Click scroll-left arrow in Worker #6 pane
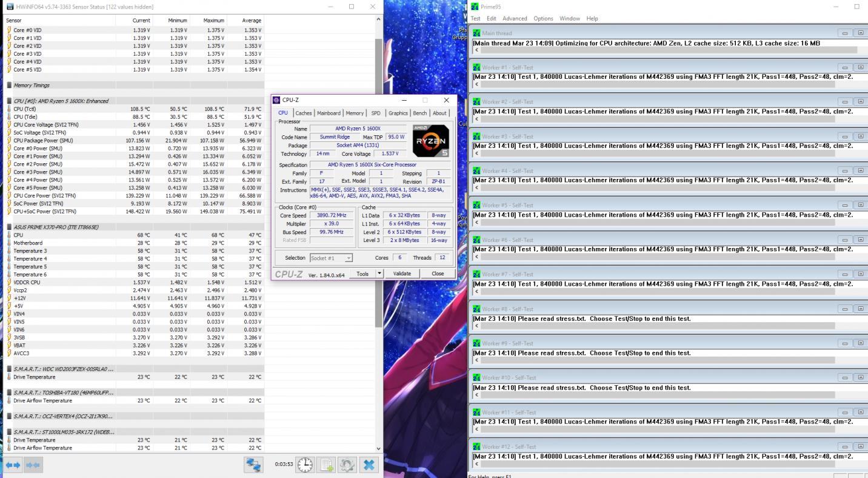The height and width of the screenshot is (478, 868). [476, 257]
